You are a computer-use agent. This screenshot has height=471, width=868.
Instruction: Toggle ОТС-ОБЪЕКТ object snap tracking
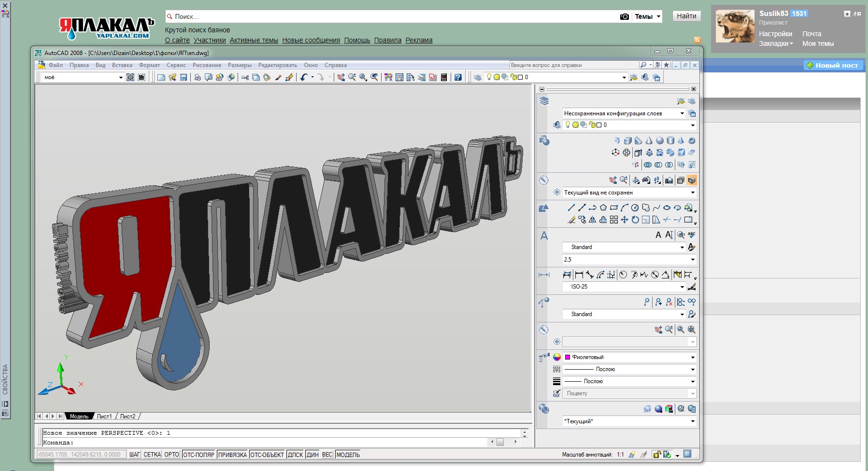pyautogui.click(x=267, y=455)
